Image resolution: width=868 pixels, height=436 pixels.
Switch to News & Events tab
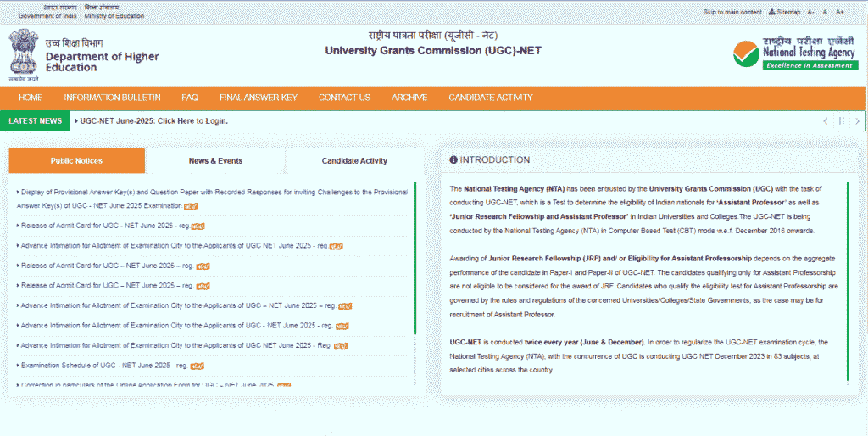(215, 160)
